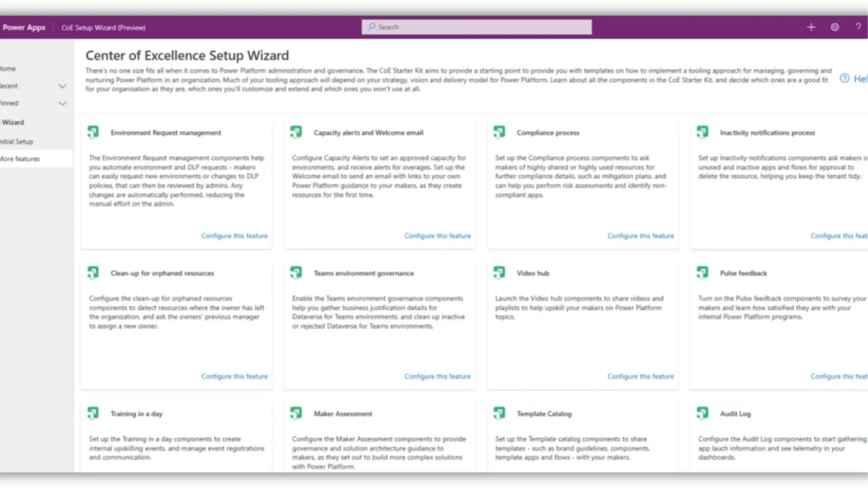Open Initial Setup in the sidebar
This screenshot has height=488, width=868.
pos(17,141)
